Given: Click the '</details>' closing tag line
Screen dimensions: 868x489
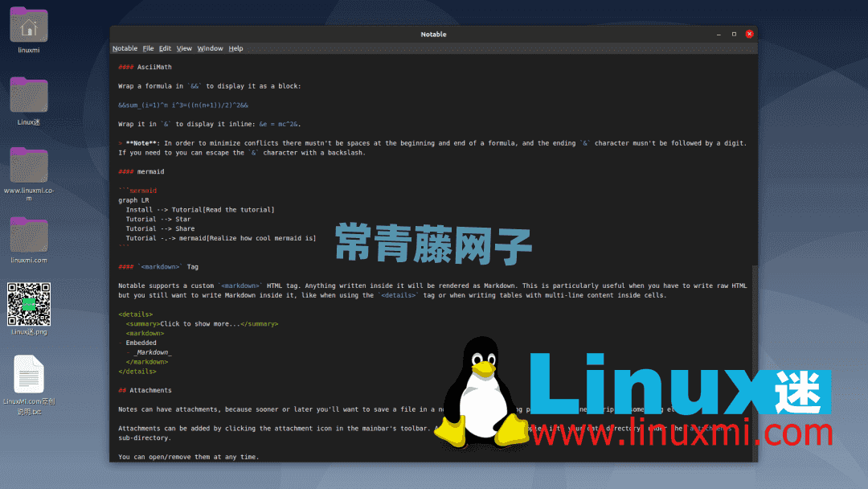Looking at the screenshot, I should coord(137,372).
